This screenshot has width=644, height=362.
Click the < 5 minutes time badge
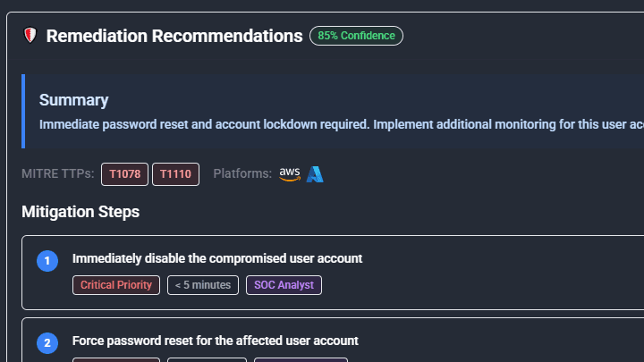pos(203,285)
